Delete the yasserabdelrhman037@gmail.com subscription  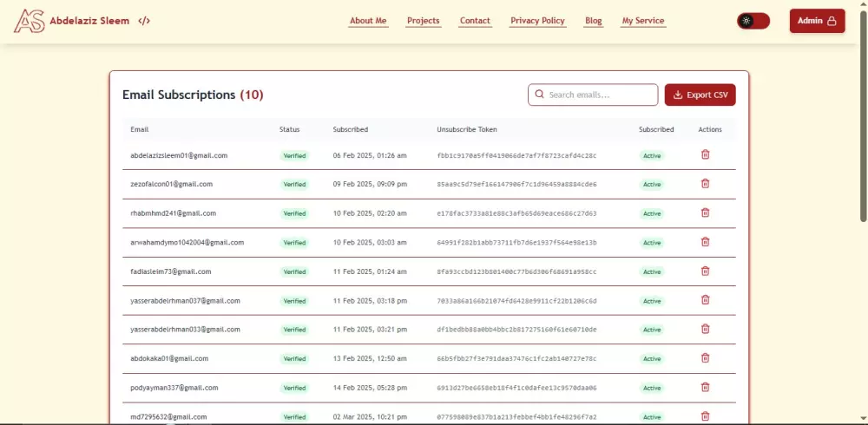point(705,299)
